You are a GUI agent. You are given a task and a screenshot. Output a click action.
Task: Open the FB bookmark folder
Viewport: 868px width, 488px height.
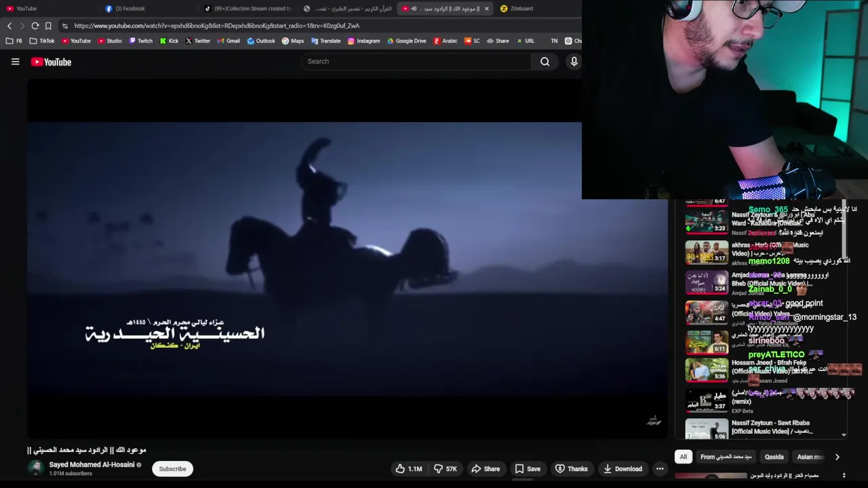click(x=14, y=41)
